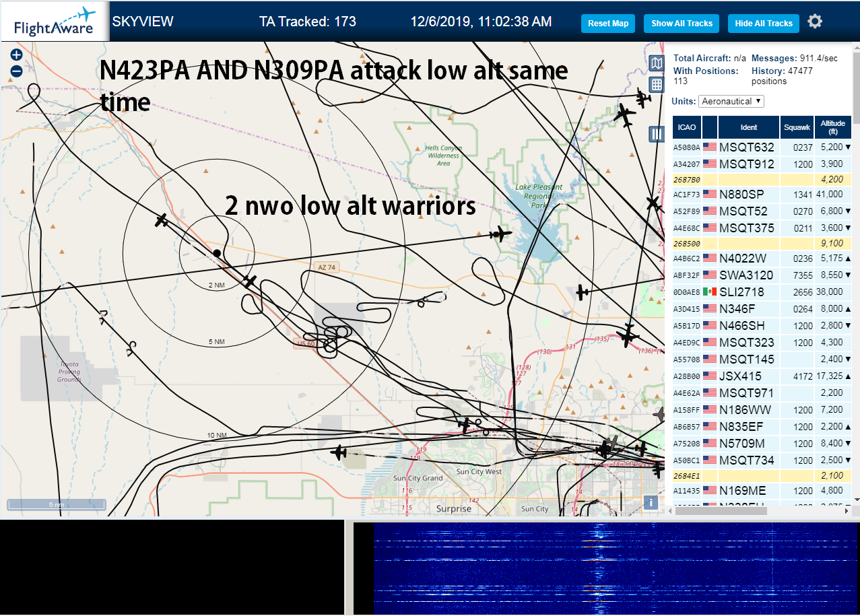Select the N835EF aircraft row
The height and width of the screenshot is (616, 860).
[x=762, y=427]
